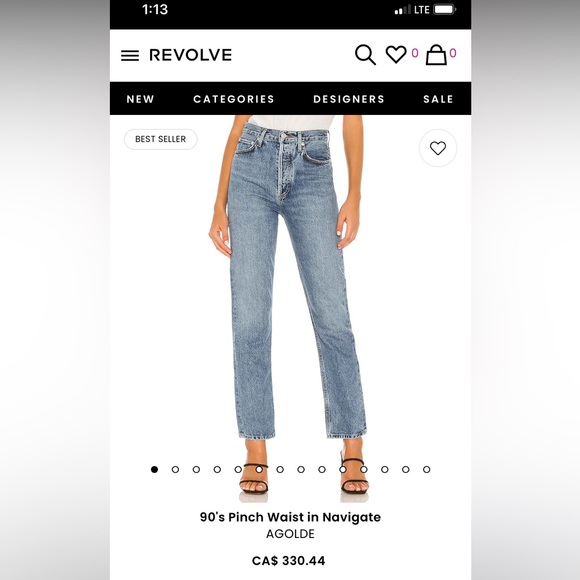Check battery icon in status bar
This screenshot has width=580, height=580.
tap(444, 9)
